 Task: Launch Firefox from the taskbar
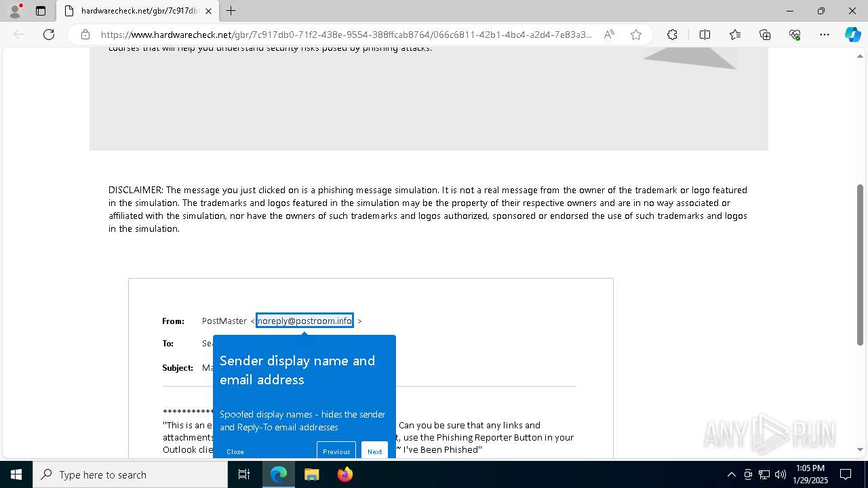pyautogui.click(x=344, y=474)
